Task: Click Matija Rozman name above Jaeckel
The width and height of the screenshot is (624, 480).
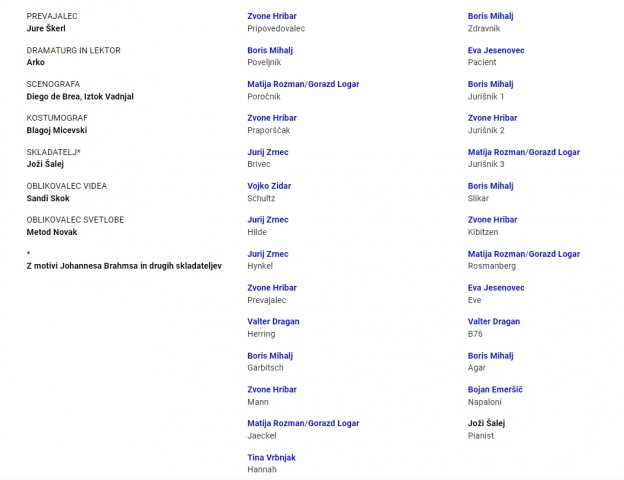Action: point(275,423)
